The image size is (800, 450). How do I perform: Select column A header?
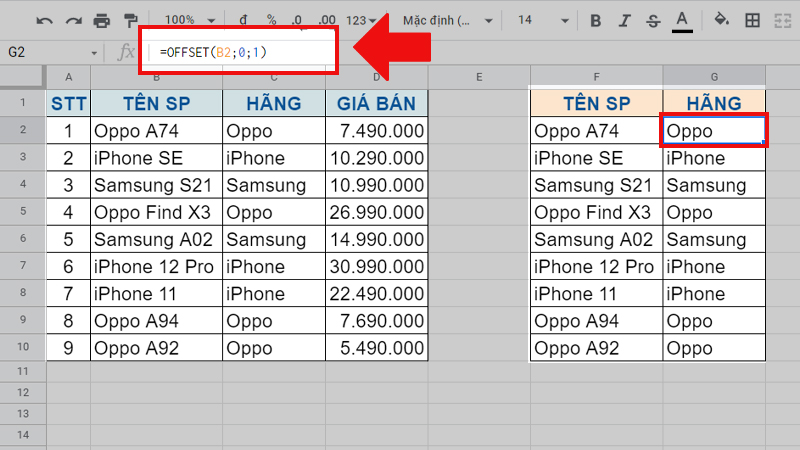(68, 77)
